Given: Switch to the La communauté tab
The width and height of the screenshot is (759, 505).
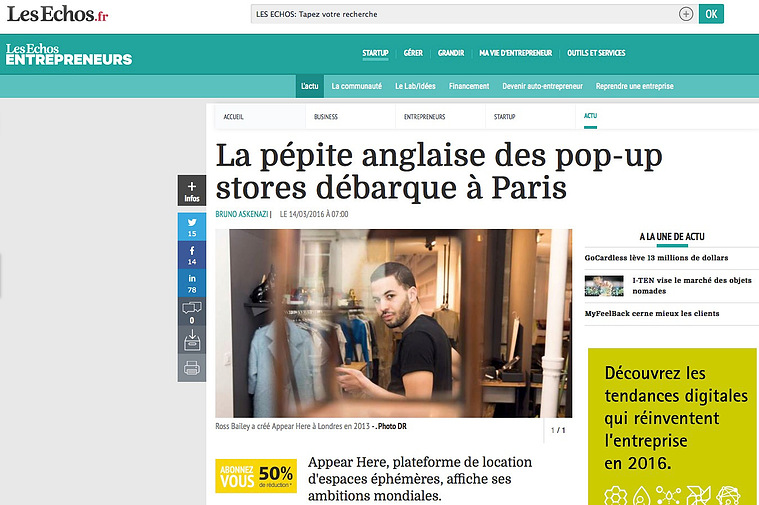Looking at the screenshot, I should coord(357,86).
